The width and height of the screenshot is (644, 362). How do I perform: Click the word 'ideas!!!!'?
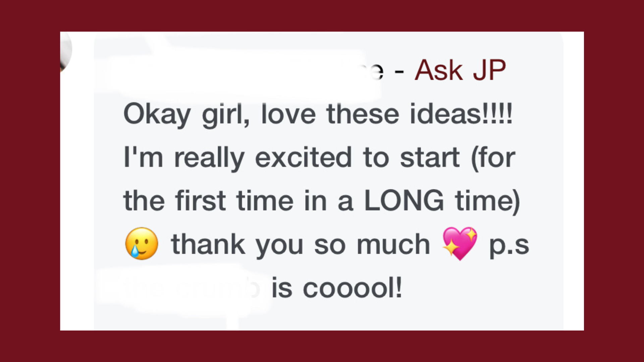(x=461, y=114)
